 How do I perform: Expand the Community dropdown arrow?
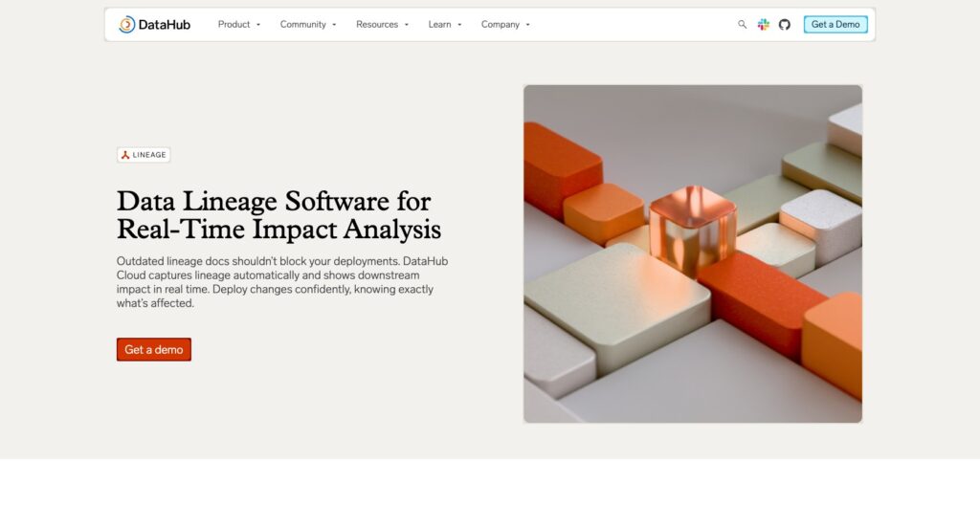coord(334,25)
